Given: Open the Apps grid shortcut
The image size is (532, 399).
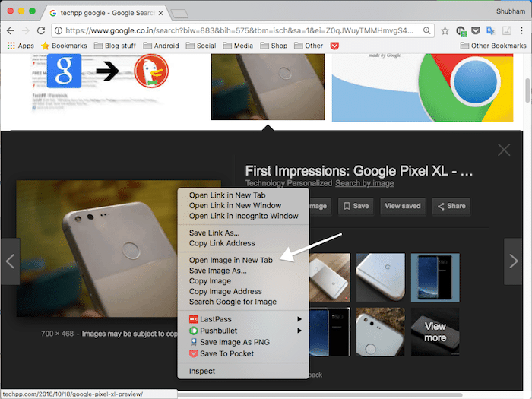Looking at the screenshot, I should click(21, 46).
